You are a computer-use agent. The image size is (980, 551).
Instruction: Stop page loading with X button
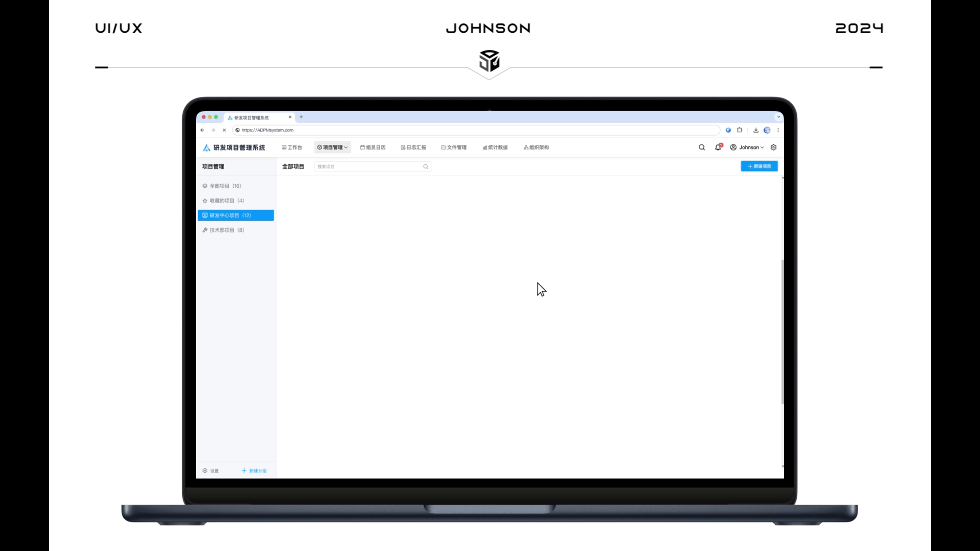click(224, 130)
